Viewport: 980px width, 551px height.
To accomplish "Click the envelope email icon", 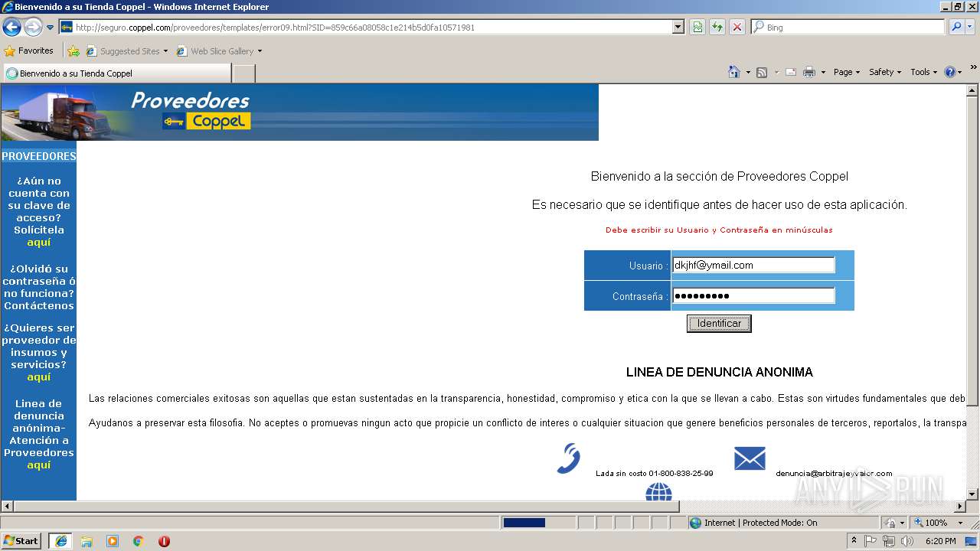I will click(x=750, y=458).
